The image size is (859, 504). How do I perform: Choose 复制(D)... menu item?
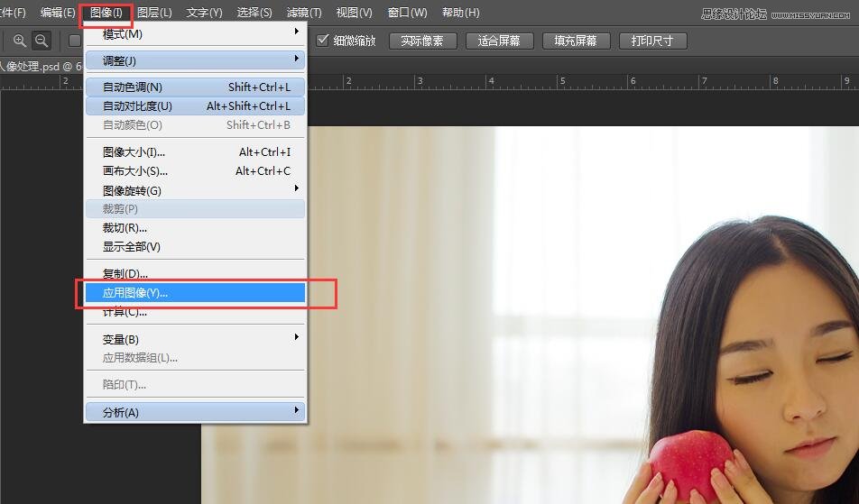[x=194, y=273]
